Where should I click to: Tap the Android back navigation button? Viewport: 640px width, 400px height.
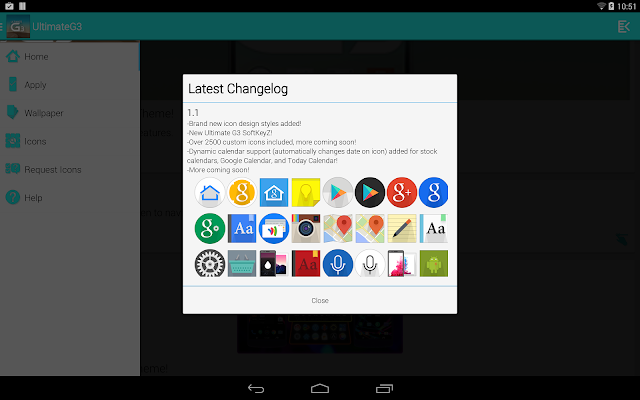pos(256,388)
